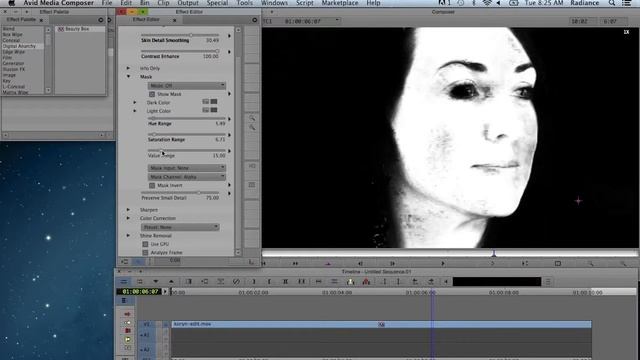The height and width of the screenshot is (360, 640).
Task: Enable the Show Mask checkbox
Action: [152, 94]
